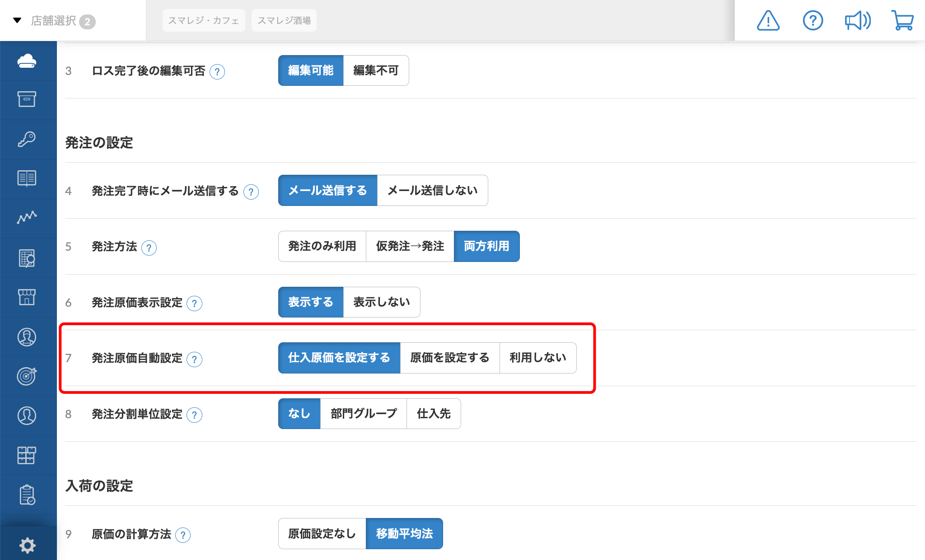Open the help tooltip for 発注方法
The image size is (925, 560).
pyautogui.click(x=149, y=247)
